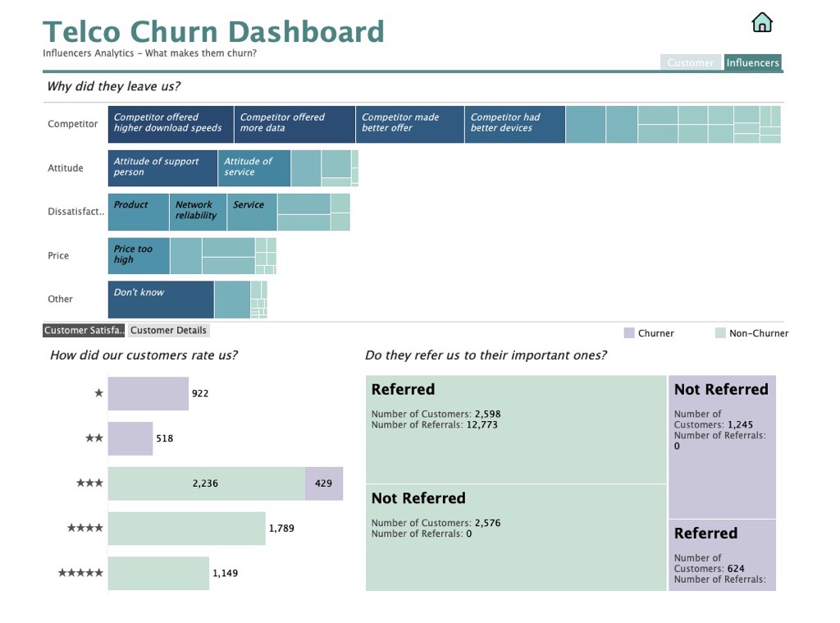840x623 pixels.
Task: Select the 'Price too high' block
Action: (x=138, y=255)
